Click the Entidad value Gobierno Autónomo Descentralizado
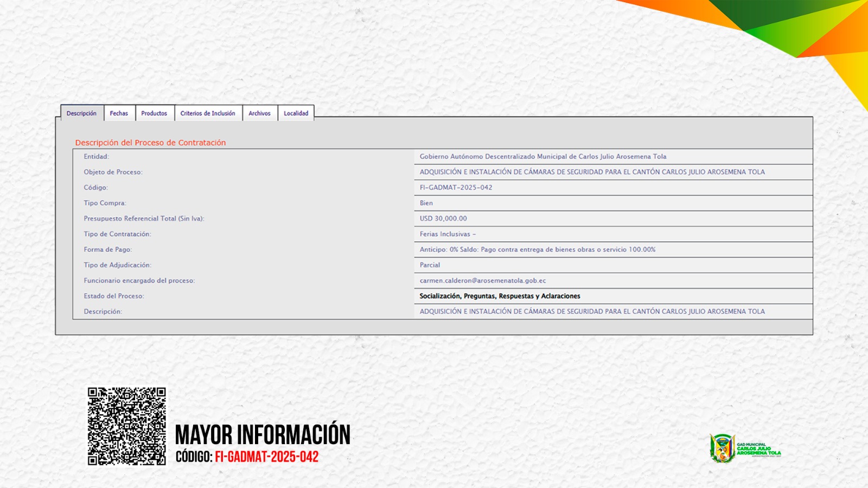 (x=542, y=157)
